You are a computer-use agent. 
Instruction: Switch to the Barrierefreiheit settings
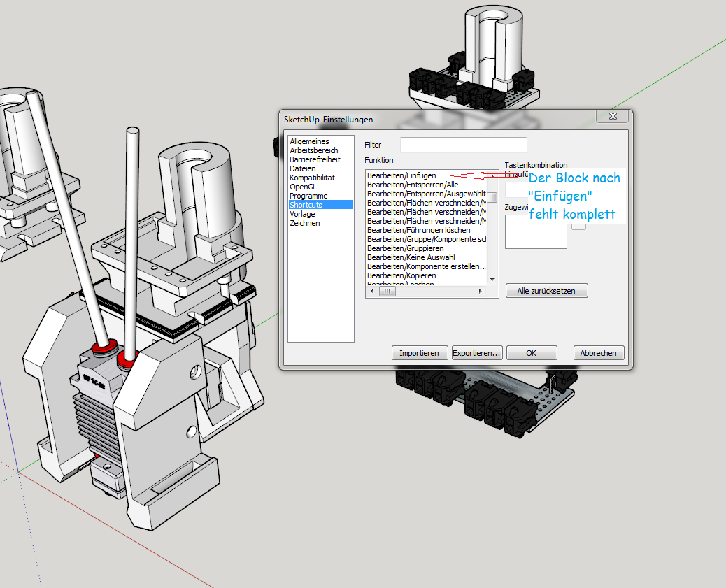(315, 159)
